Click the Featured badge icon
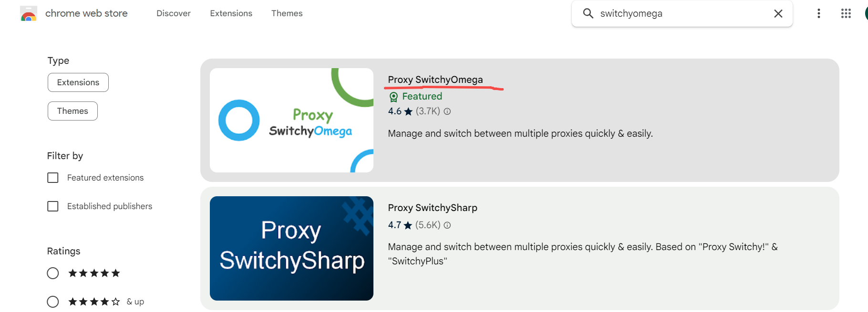 (x=393, y=97)
